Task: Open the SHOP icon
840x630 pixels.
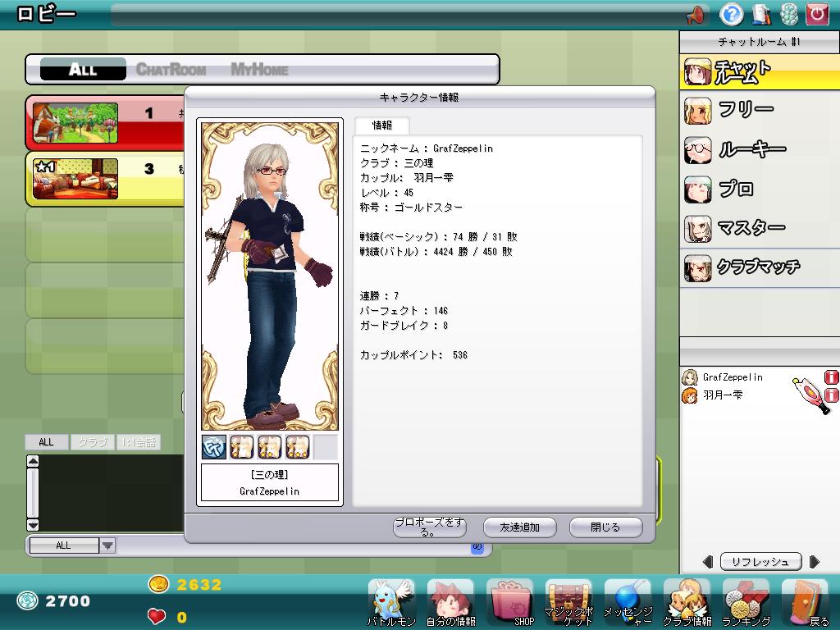Action: 512,602
